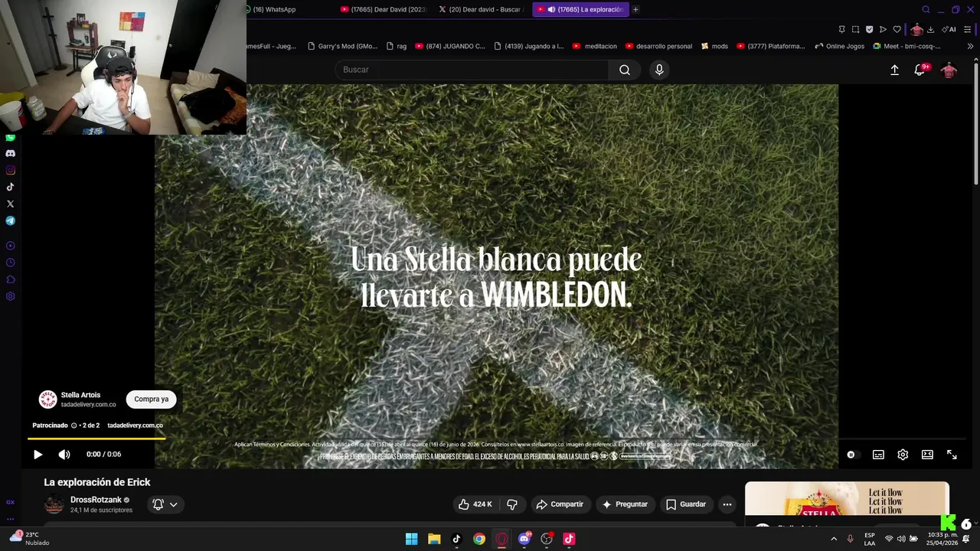Image resolution: width=980 pixels, height=551 pixels.
Task: Open the 'rag' bookmark
Action: [x=397, y=46]
